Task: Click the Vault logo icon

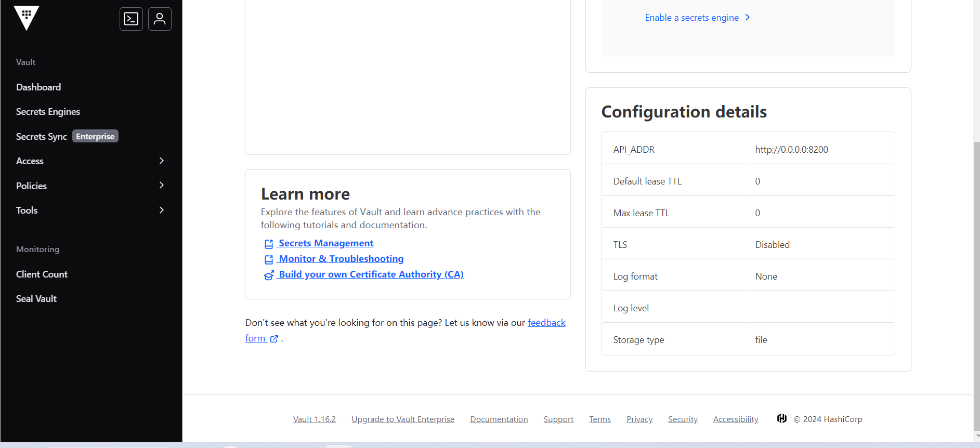Action: [27, 18]
